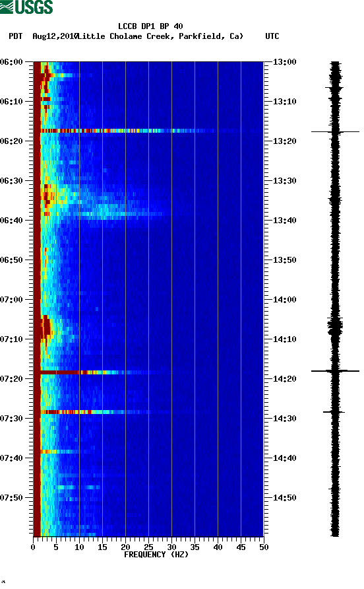364x589 pixels.
Task: Click the '5' frequency axis label
Action: [x=56, y=547]
